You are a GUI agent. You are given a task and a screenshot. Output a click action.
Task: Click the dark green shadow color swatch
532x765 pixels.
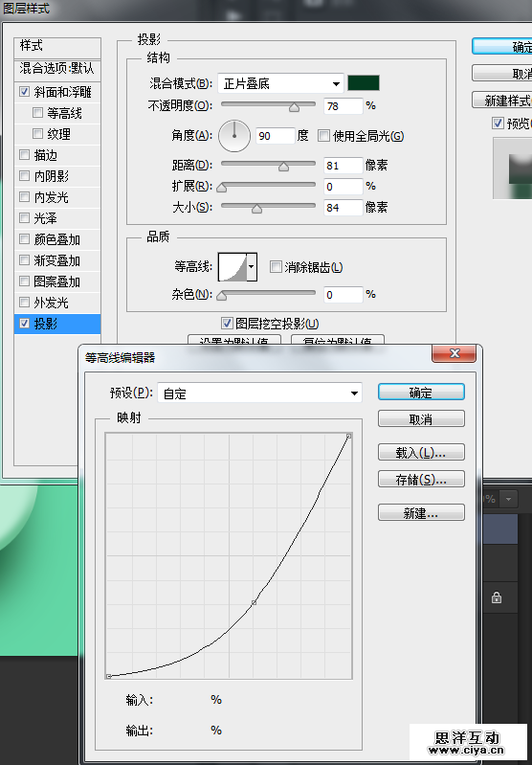[x=364, y=83]
